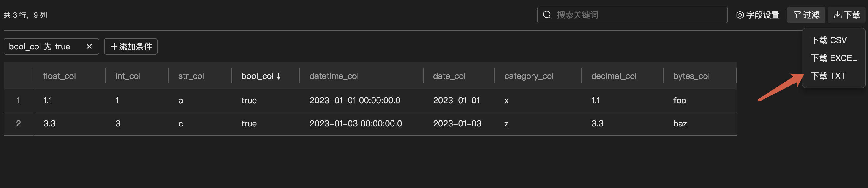
Task: Click the 添加条件 add condition button
Action: click(x=131, y=46)
